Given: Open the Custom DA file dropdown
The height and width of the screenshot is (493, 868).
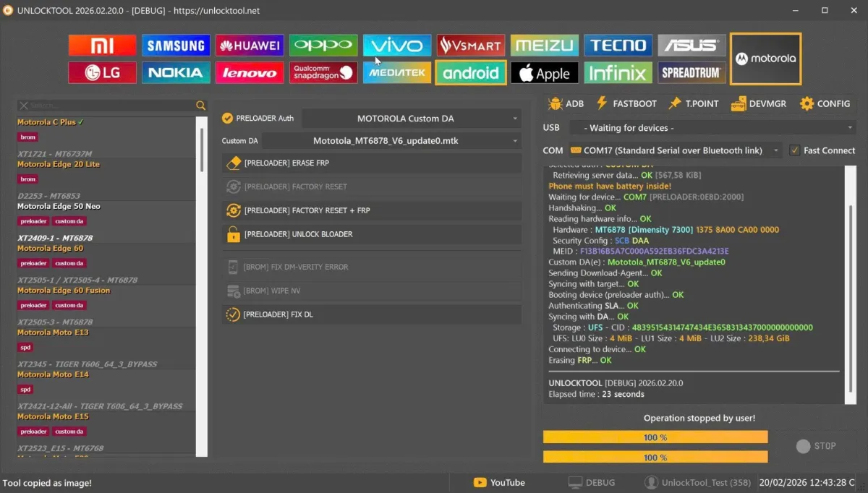Looking at the screenshot, I should pyautogui.click(x=391, y=141).
